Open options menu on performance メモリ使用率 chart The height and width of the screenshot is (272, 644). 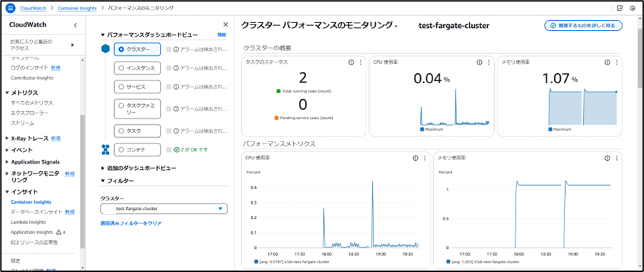click(617, 158)
